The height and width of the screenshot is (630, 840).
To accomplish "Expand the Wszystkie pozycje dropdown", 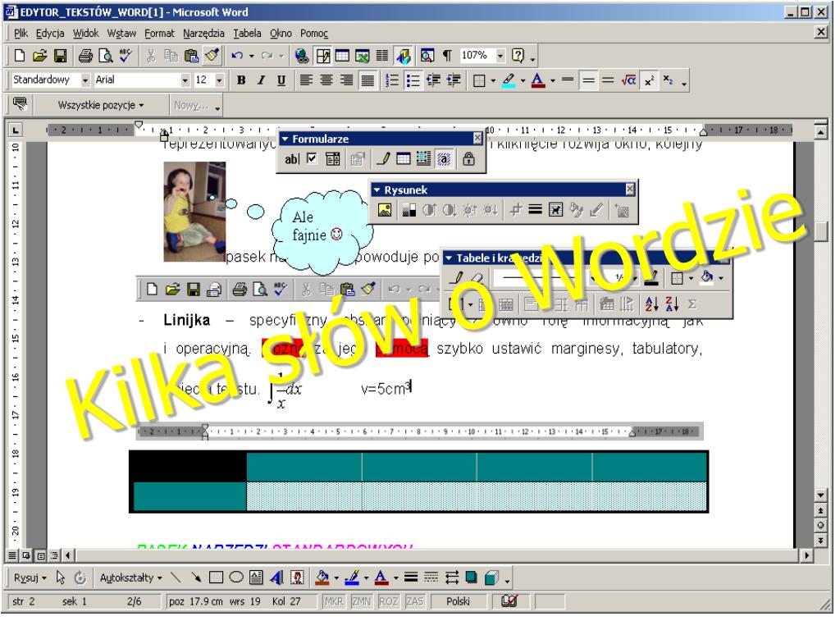I will [x=101, y=105].
